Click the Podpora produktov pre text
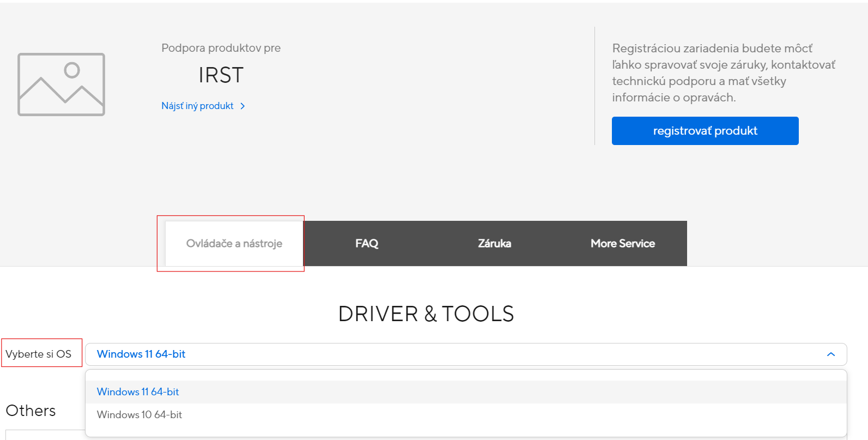 click(221, 48)
